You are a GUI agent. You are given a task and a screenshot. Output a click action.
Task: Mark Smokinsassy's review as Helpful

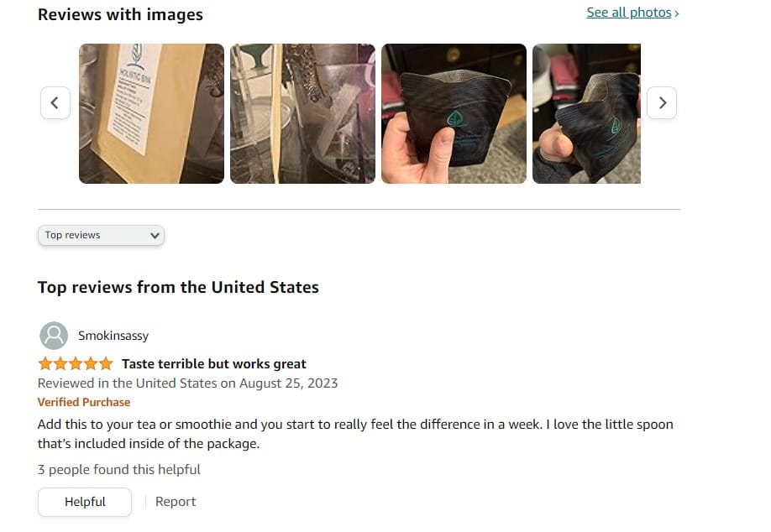pos(85,502)
